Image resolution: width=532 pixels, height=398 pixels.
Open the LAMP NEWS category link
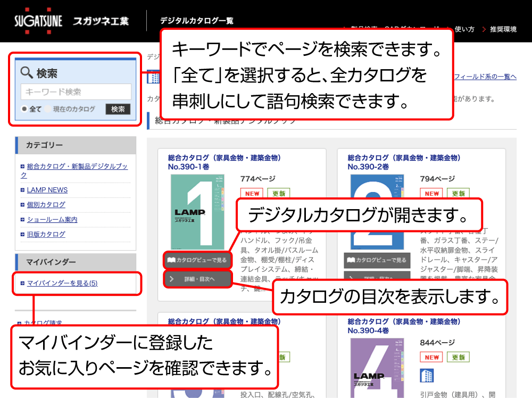click(x=47, y=190)
